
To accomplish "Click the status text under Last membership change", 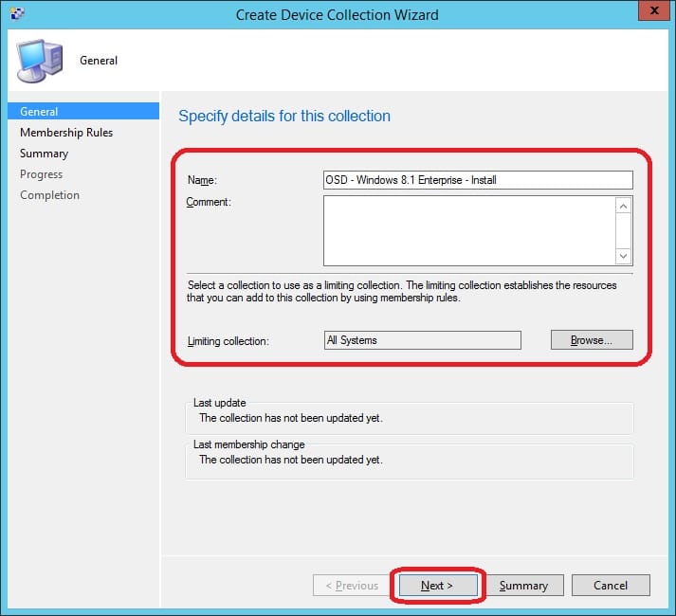I will tap(290, 460).
